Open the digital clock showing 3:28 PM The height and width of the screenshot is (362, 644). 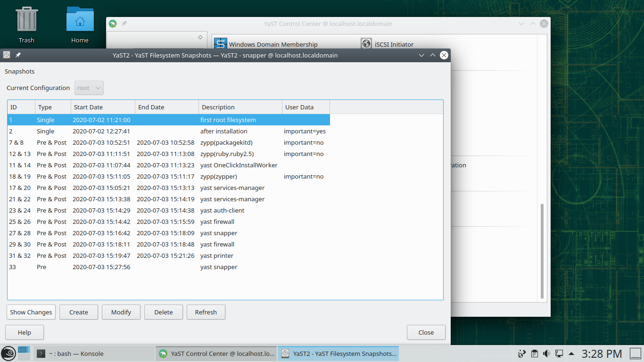tap(602, 354)
